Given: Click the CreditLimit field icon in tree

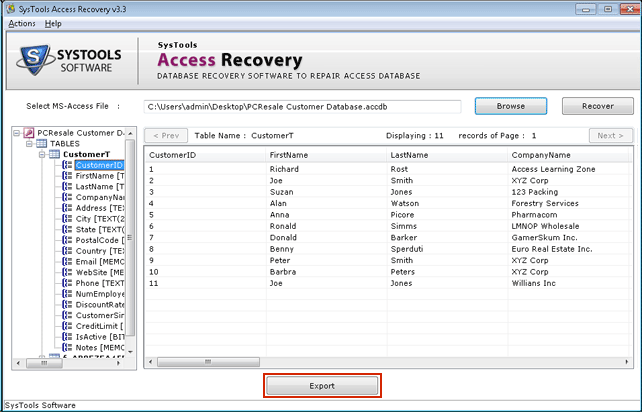Looking at the screenshot, I should pyautogui.click(x=67, y=326).
